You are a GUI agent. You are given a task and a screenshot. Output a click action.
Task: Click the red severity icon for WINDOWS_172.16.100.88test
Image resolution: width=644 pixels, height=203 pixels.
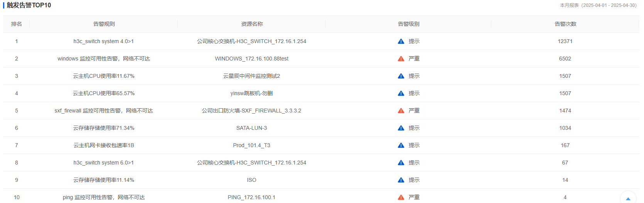pos(401,59)
